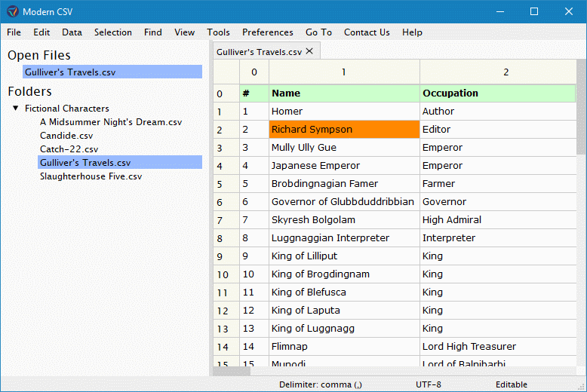Select the Author occupation cell
The width and height of the screenshot is (587, 392).
tap(498, 111)
